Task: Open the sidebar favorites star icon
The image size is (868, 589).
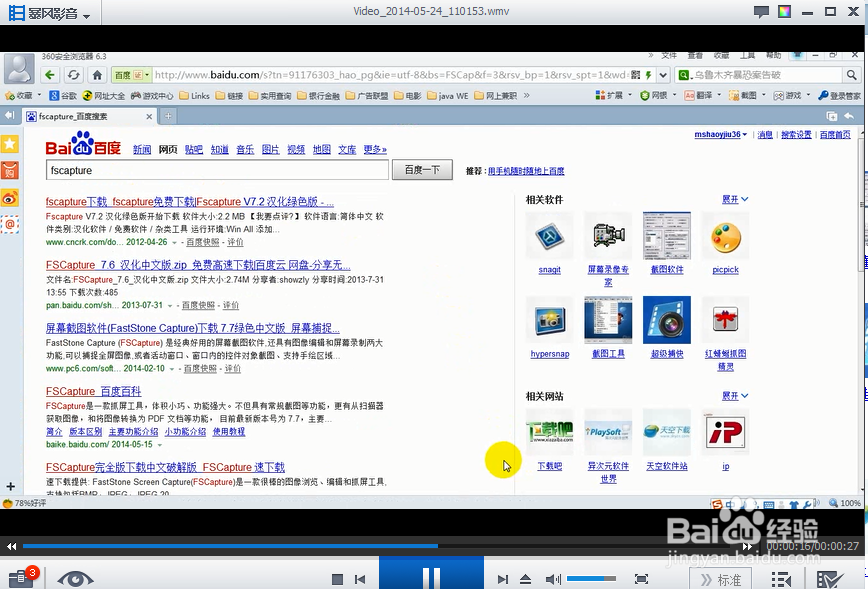Action: [10, 144]
